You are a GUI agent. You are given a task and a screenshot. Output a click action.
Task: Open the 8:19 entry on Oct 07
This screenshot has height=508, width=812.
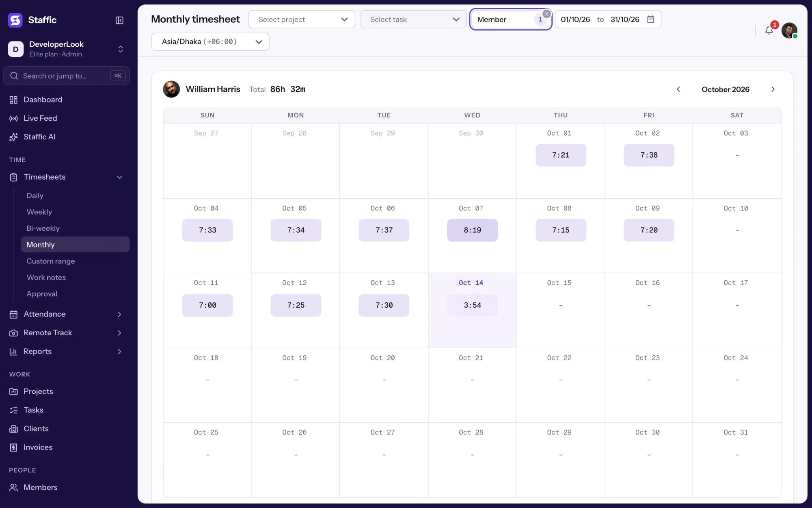(472, 230)
